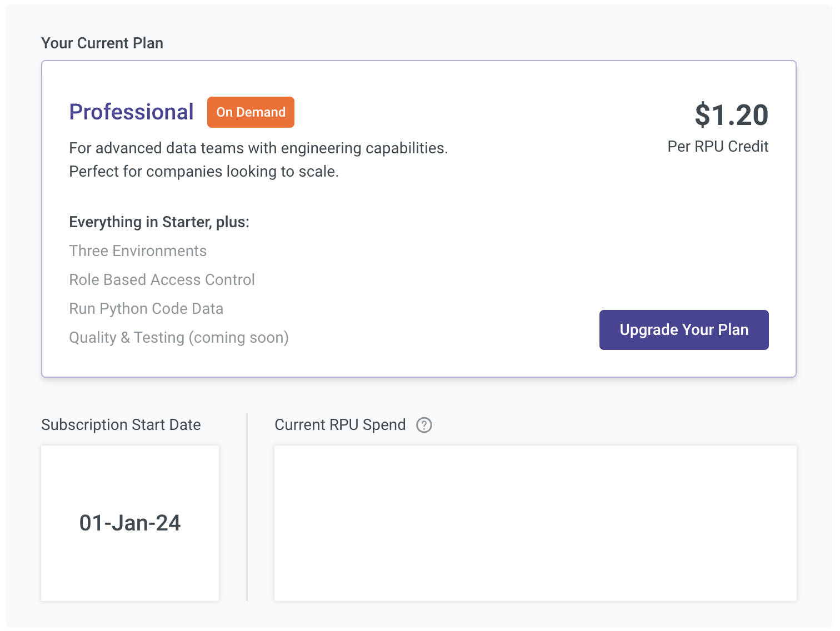Select the $1.20 price text
Image resolution: width=840 pixels, height=631 pixels.
tap(731, 115)
